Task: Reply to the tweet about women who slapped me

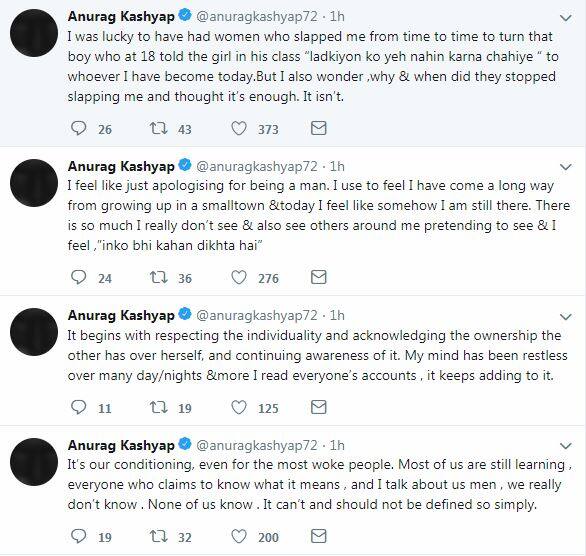Action: [78, 129]
